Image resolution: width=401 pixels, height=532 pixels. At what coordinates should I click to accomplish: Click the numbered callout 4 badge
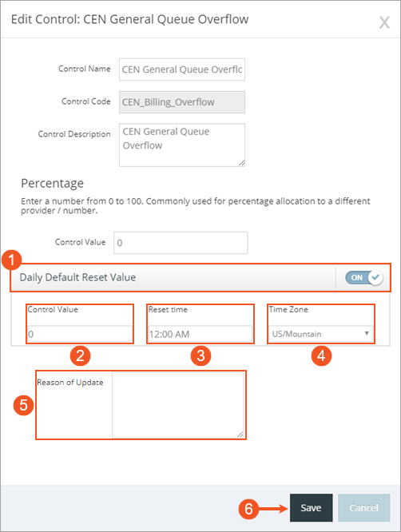tap(321, 356)
